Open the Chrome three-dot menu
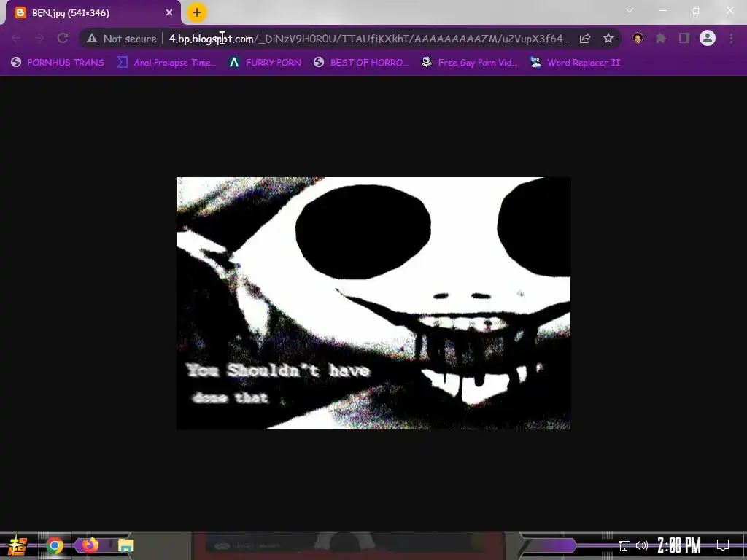 coord(731,38)
